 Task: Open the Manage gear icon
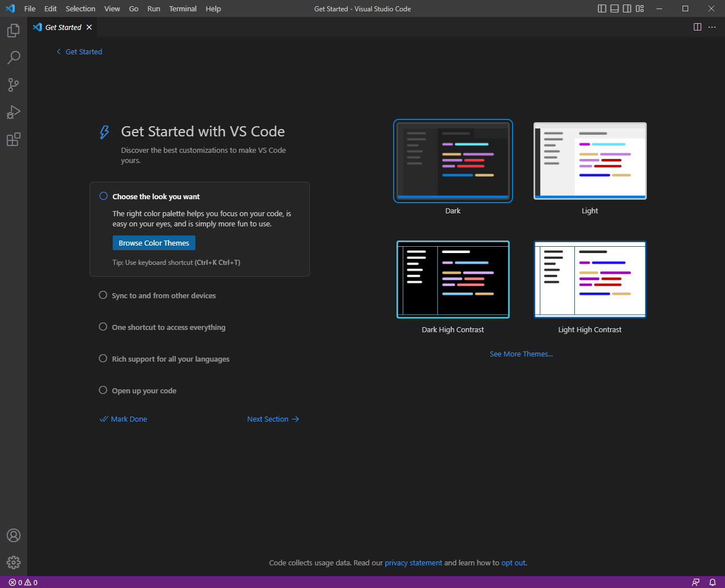coord(14,562)
